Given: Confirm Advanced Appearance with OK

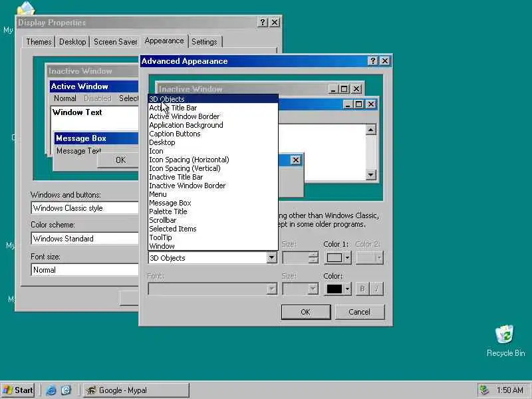Looking at the screenshot, I should click(x=306, y=312).
